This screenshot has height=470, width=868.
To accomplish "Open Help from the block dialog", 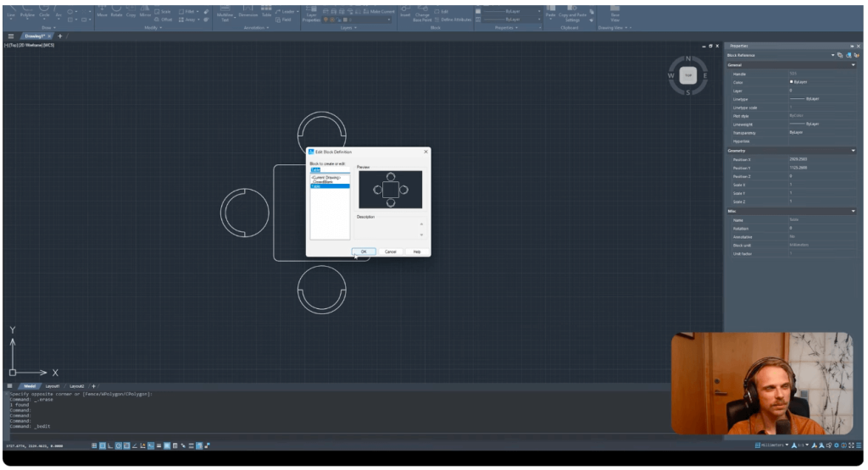I will point(416,252).
